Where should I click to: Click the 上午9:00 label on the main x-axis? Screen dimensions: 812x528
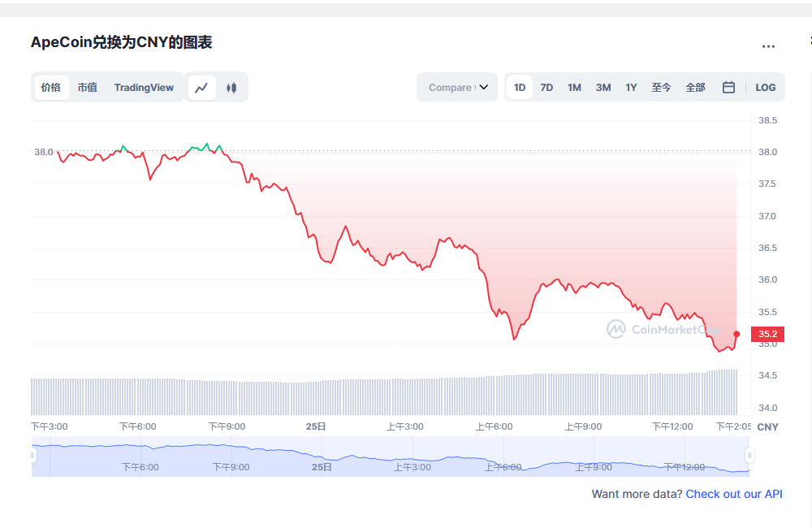click(583, 427)
